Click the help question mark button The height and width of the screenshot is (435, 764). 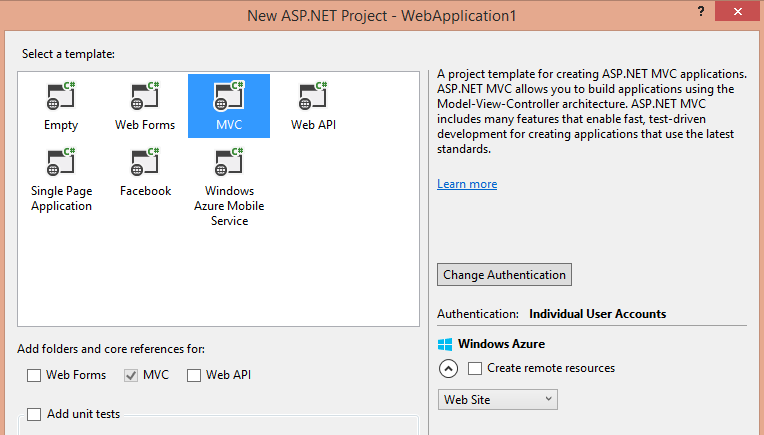[698, 10]
